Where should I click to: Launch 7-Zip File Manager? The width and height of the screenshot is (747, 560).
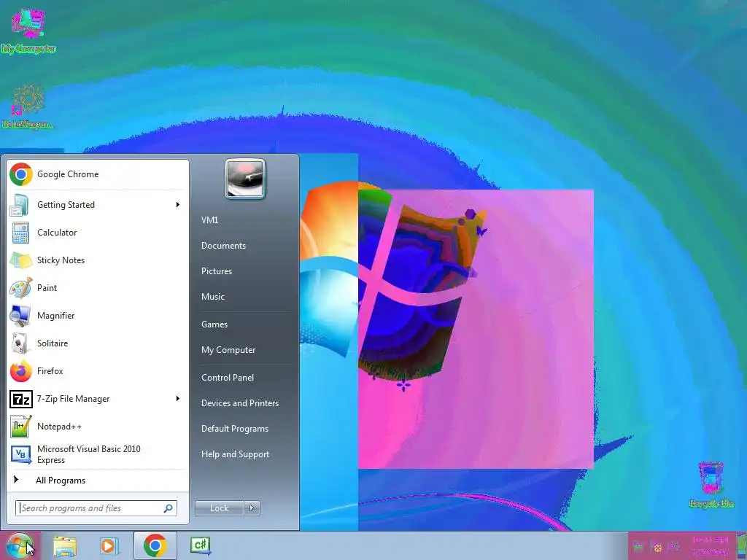(x=98, y=399)
